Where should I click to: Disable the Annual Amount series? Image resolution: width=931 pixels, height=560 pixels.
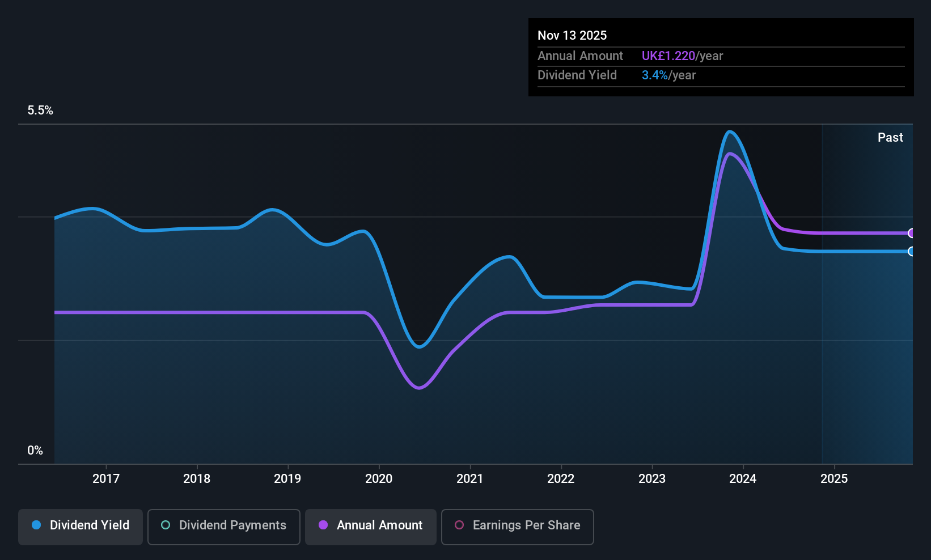point(370,527)
